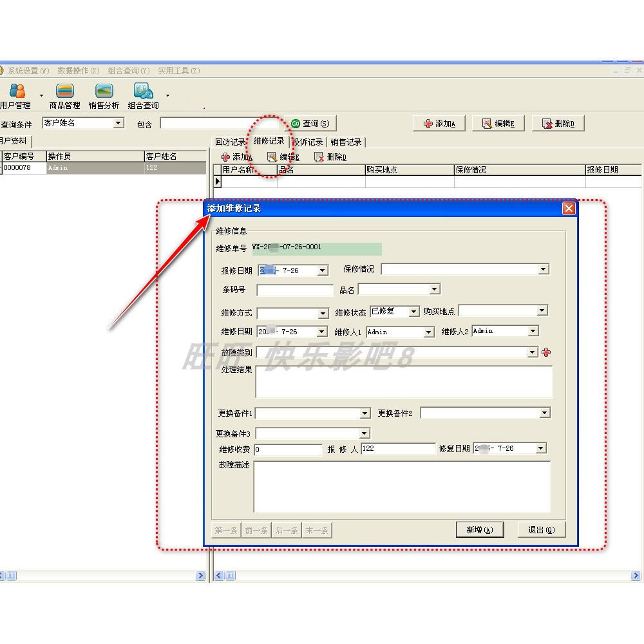Open 查询条件 客户姓名 dropdown

(x=118, y=123)
